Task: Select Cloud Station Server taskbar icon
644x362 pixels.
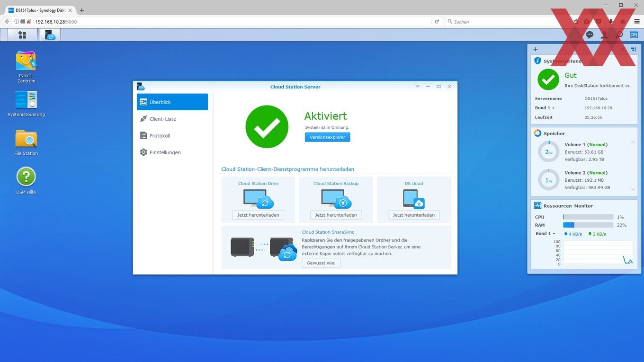Action: click(50, 35)
